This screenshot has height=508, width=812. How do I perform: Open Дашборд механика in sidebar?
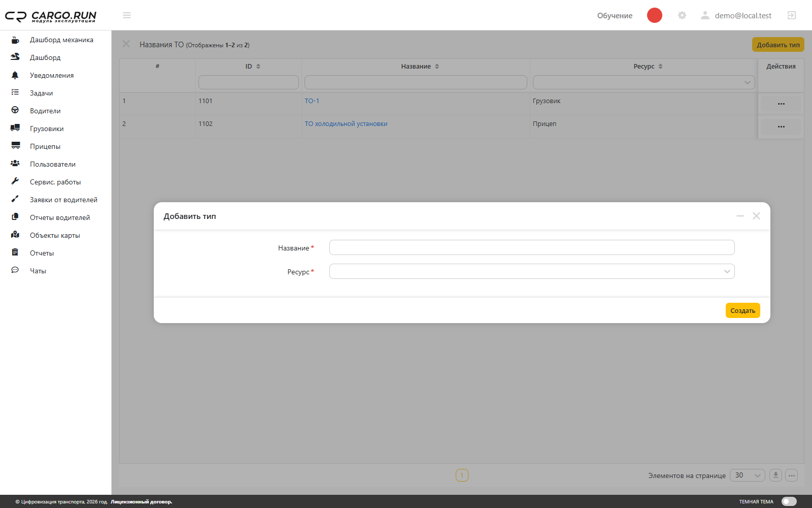61,40
